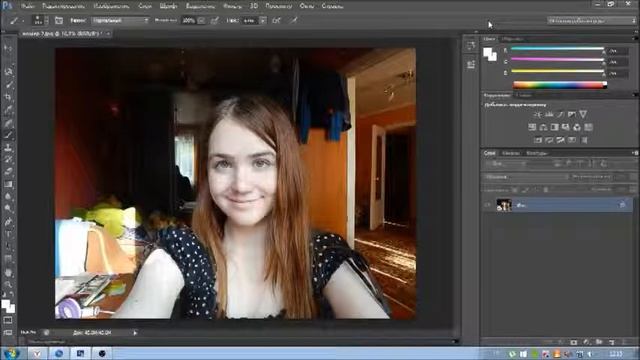Add a Color Balance adjustment
The height and width of the screenshot is (360, 640).
coord(543,127)
